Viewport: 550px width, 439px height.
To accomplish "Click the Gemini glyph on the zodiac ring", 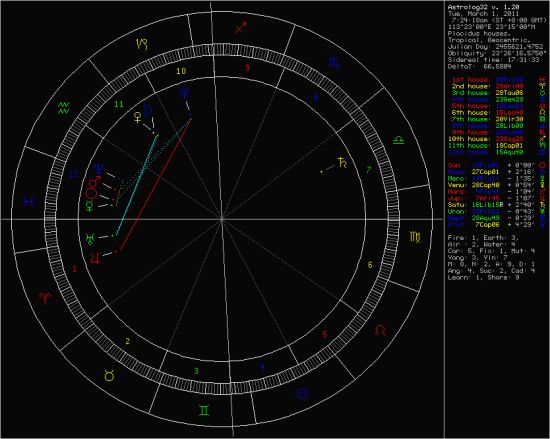I will 204,410.
